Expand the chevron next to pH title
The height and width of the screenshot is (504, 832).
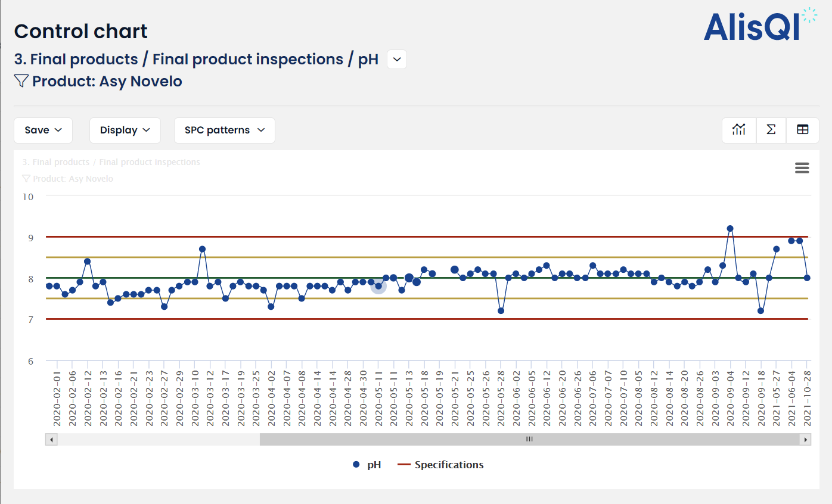(397, 60)
